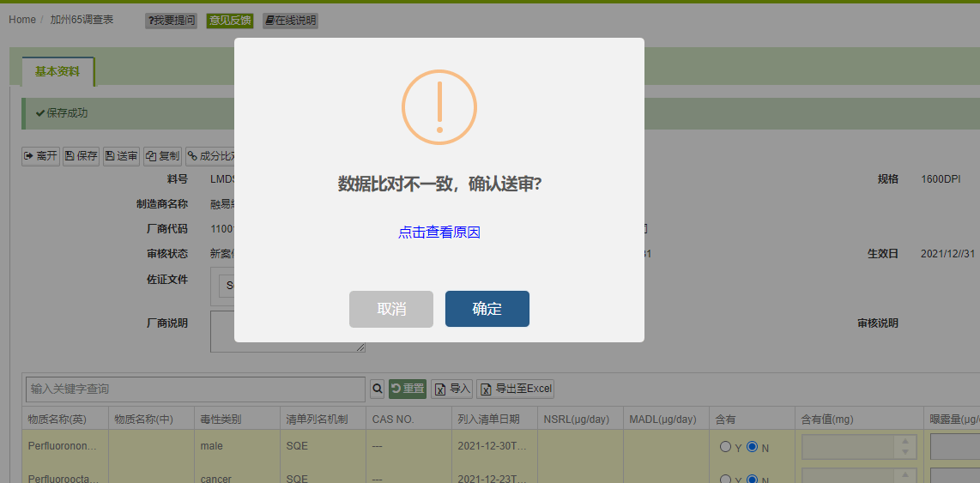Sort by 物质名称(英) column header
980x483 pixels.
[65, 420]
